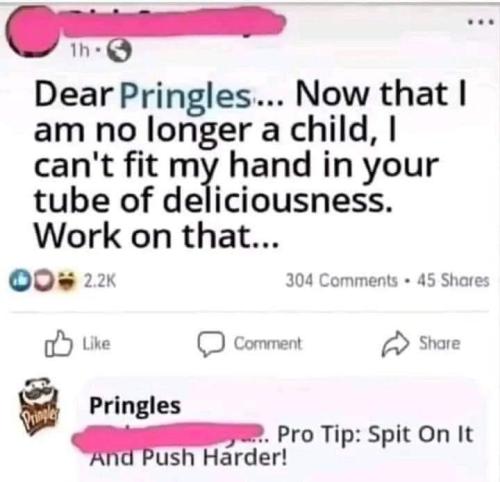Click the Pringles commenter name

pos(135,406)
